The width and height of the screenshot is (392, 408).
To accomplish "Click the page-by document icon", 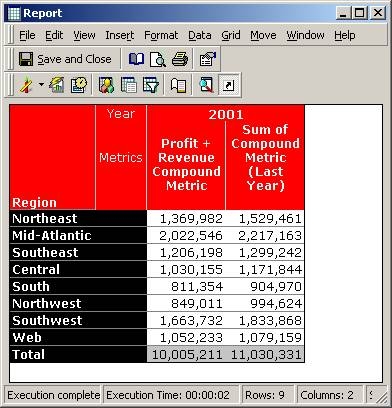I will 178,85.
